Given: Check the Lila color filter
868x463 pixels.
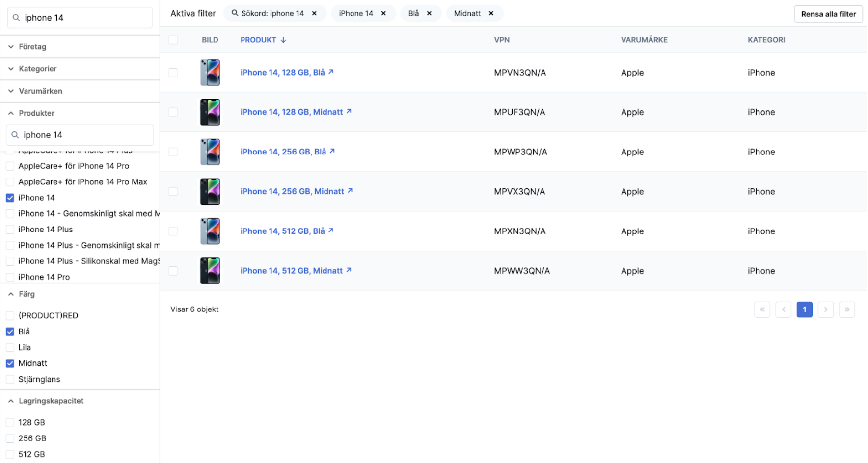Looking at the screenshot, I should (10, 348).
